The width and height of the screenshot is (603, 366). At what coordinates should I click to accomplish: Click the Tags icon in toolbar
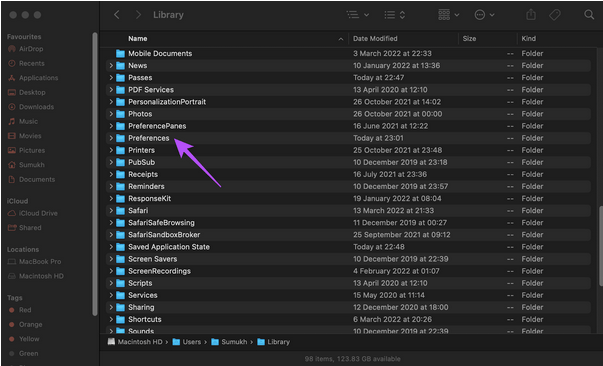pos(555,15)
